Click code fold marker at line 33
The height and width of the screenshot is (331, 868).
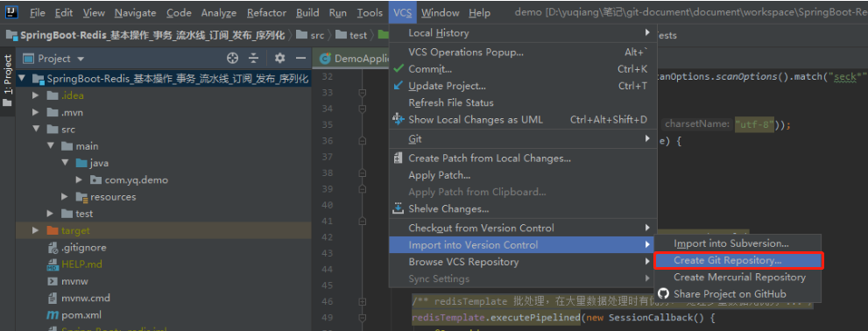click(x=362, y=93)
